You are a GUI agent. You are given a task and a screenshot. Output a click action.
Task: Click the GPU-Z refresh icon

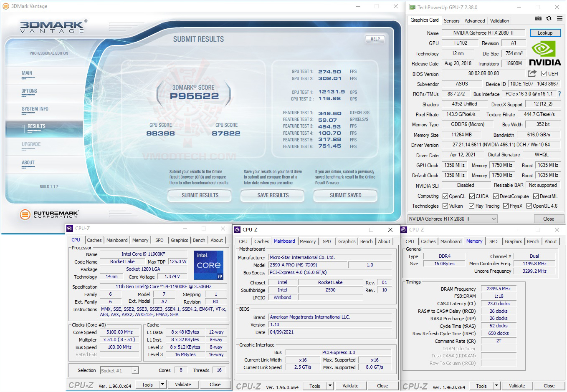tap(549, 18)
